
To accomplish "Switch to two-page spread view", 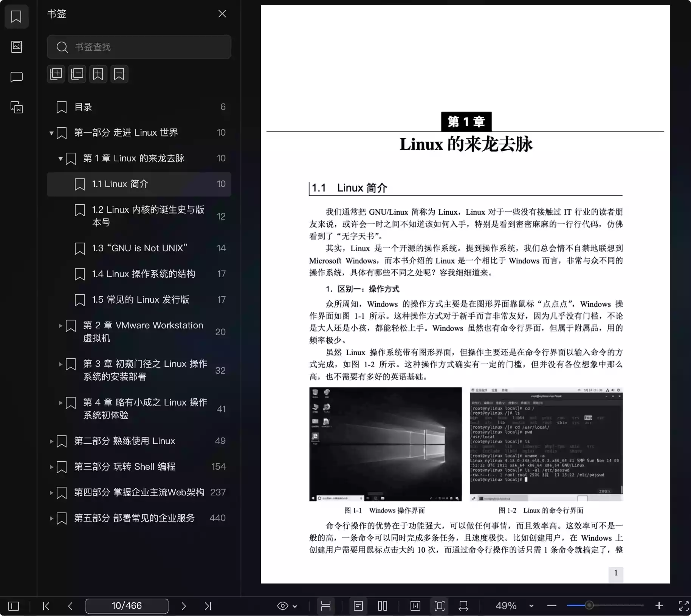I will tap(382, 606).
